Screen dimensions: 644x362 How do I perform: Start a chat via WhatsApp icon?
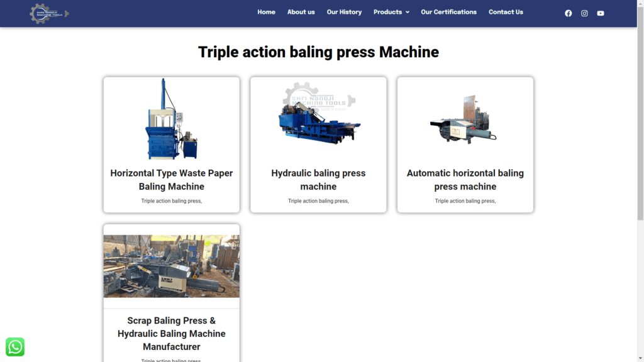15,347
